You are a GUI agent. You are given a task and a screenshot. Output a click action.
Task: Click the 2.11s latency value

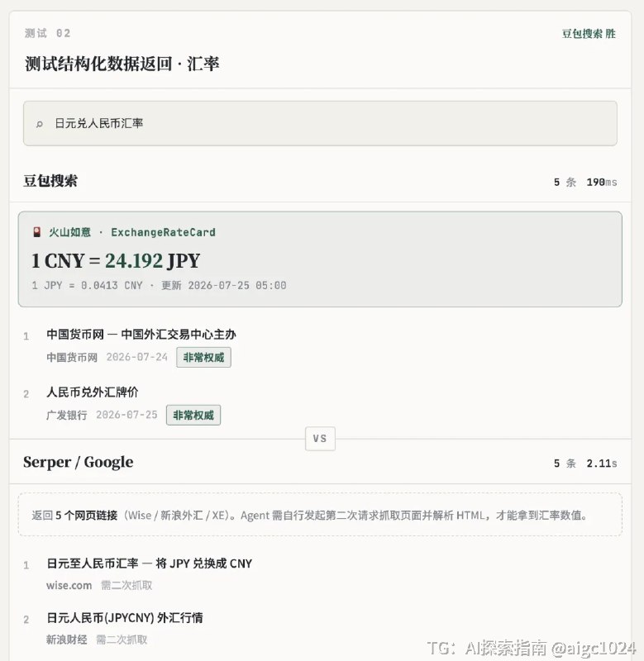tap(602, 464)
